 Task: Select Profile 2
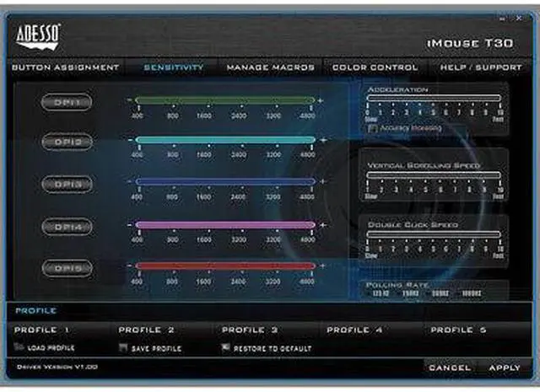146,330
